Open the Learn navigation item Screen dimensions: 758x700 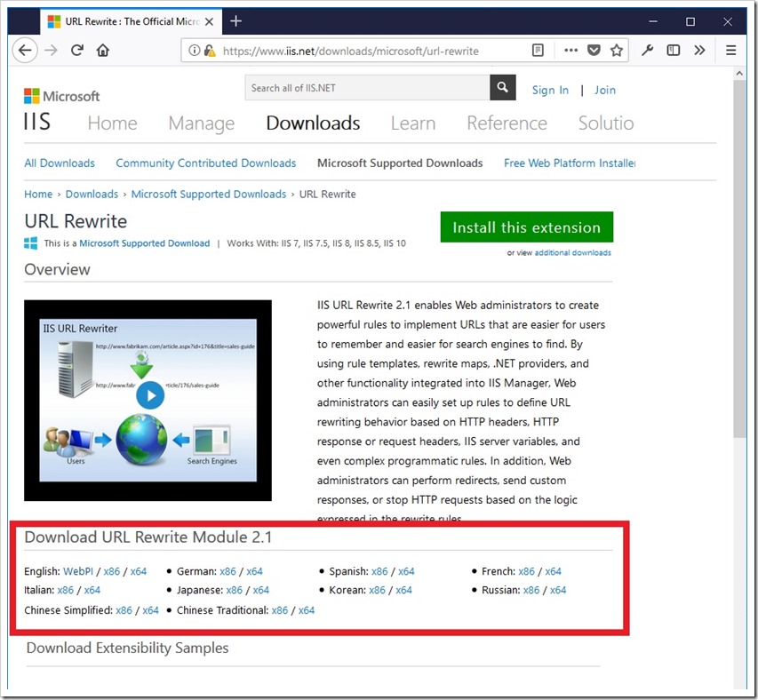point(413,123)
